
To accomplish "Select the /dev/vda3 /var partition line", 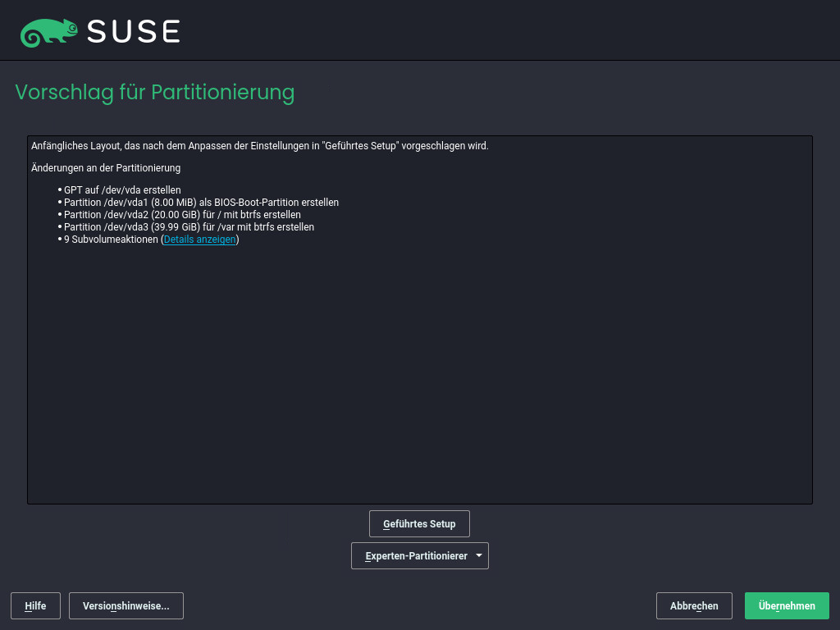I will 189,227.
